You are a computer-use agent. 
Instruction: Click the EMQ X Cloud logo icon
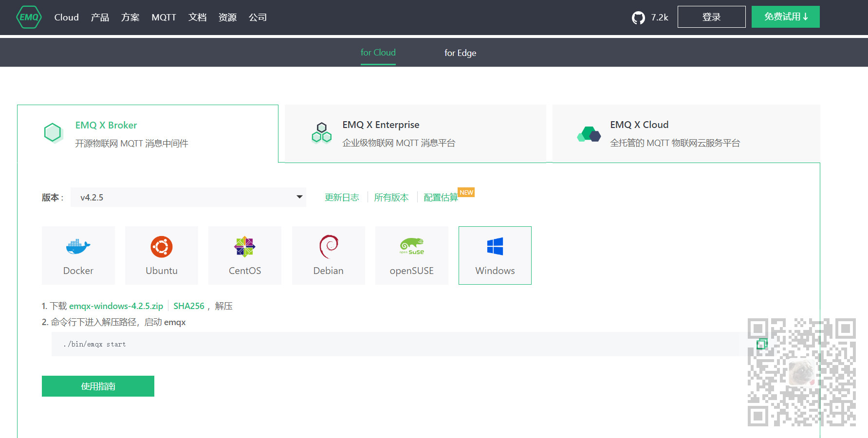(589, 134)
